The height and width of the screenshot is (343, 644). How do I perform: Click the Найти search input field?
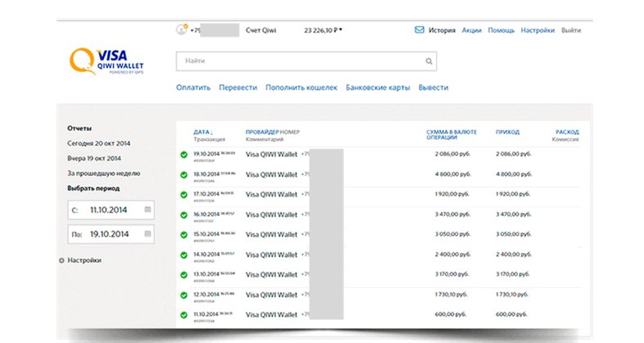click(299, 61)
